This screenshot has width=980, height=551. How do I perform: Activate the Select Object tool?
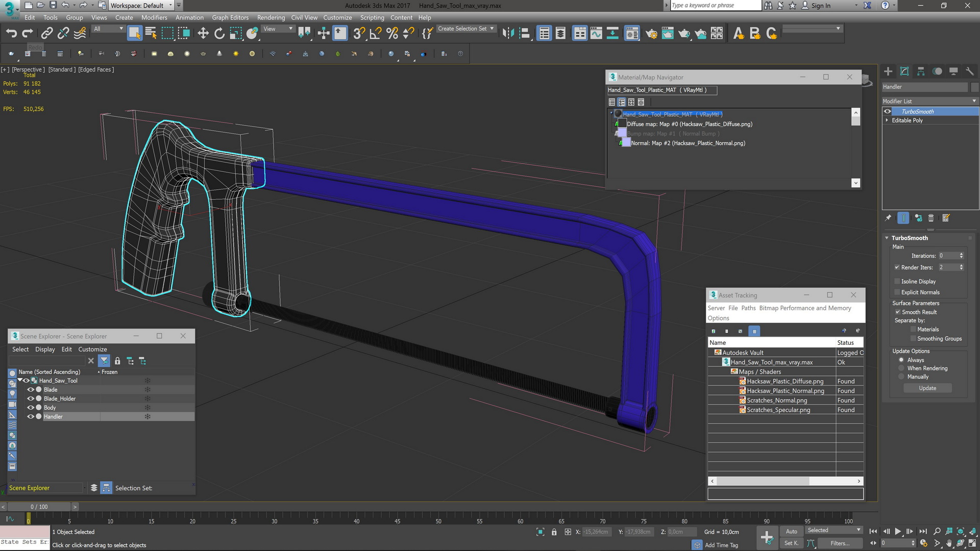[x=134, y=34]
